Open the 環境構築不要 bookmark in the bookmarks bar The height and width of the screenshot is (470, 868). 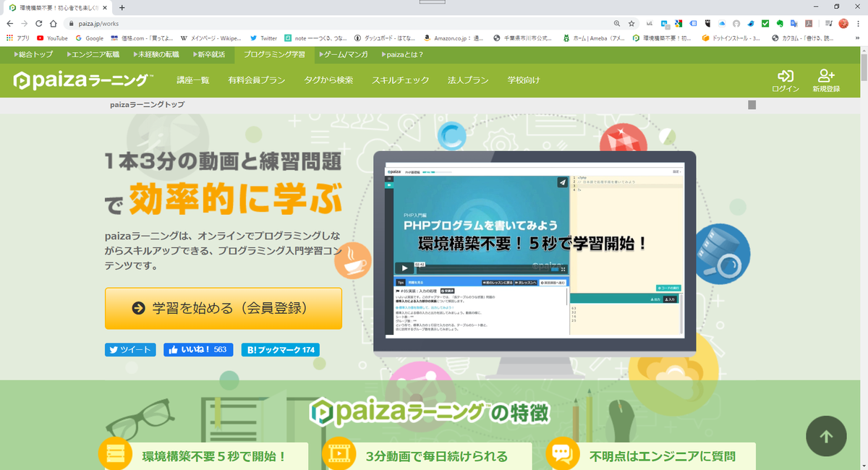pos(663,38)
